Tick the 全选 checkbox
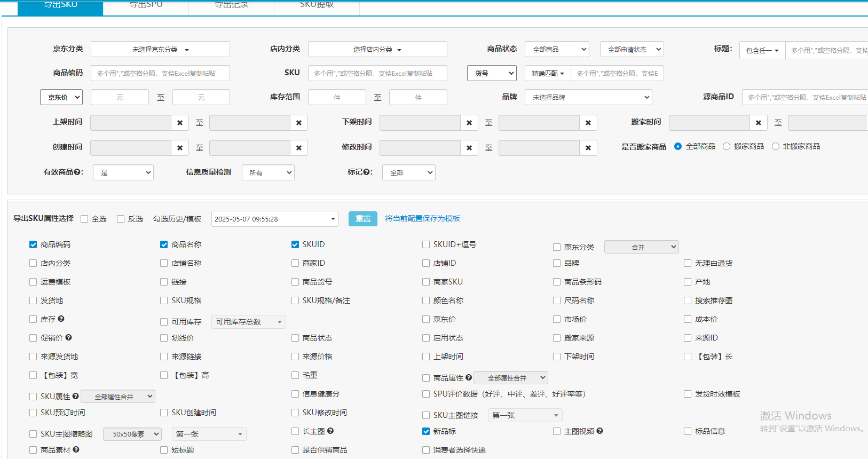 (x=84, y=219)
